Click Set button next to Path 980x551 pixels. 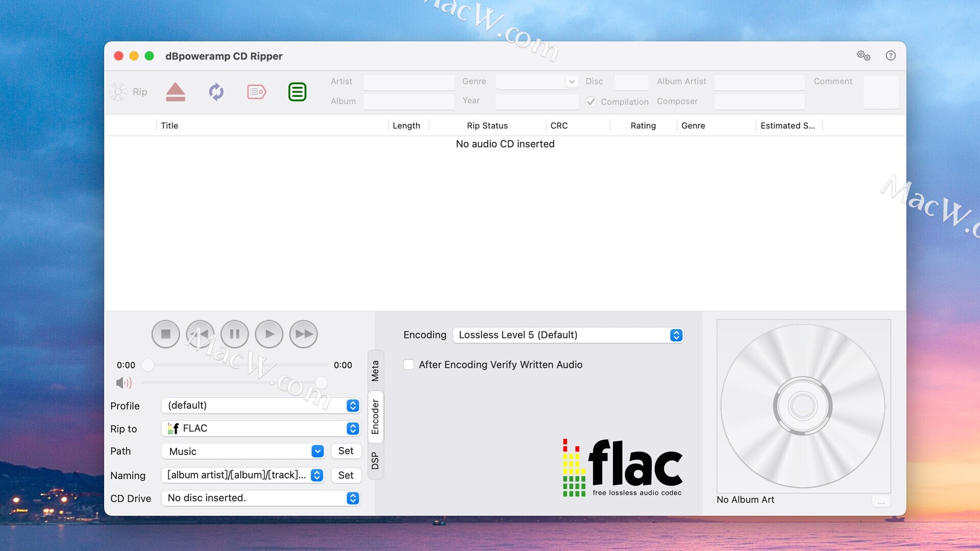pos(346,451)
